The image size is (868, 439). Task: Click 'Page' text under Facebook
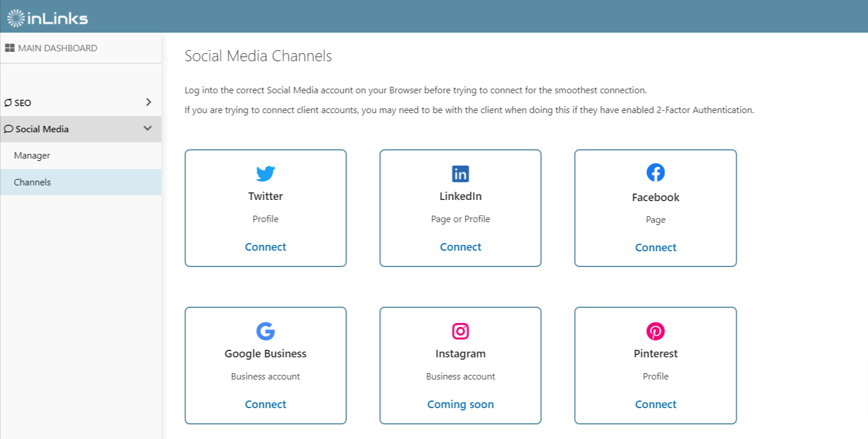tap(656, 220)
